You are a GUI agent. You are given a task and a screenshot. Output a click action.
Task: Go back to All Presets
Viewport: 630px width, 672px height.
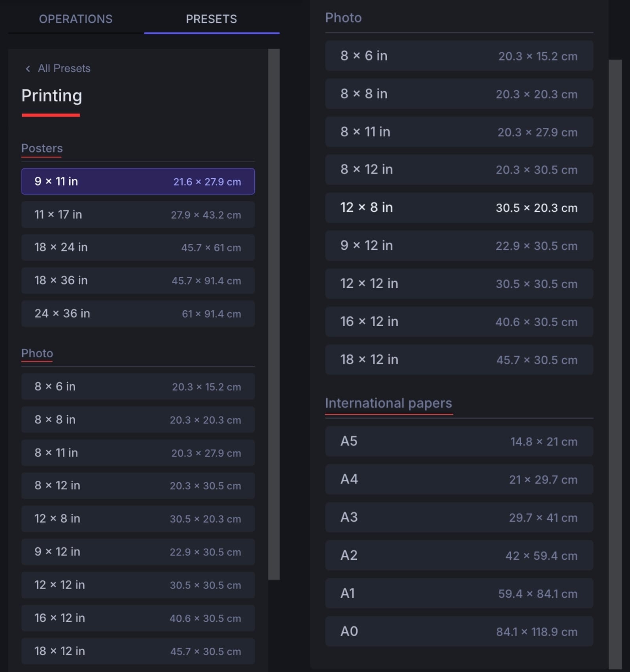(x=63, y=68)
